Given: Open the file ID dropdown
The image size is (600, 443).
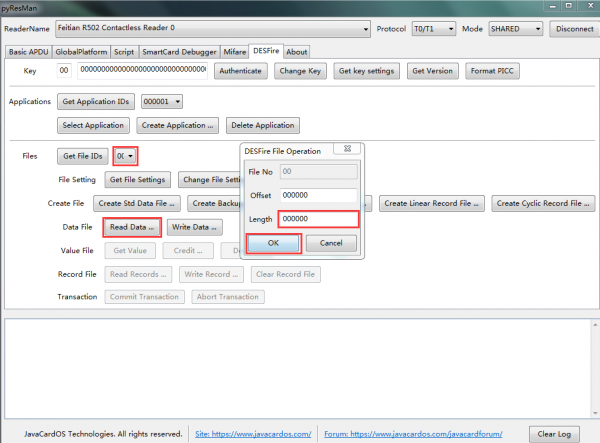Looking at the screenshot, I should coord(132,156).
